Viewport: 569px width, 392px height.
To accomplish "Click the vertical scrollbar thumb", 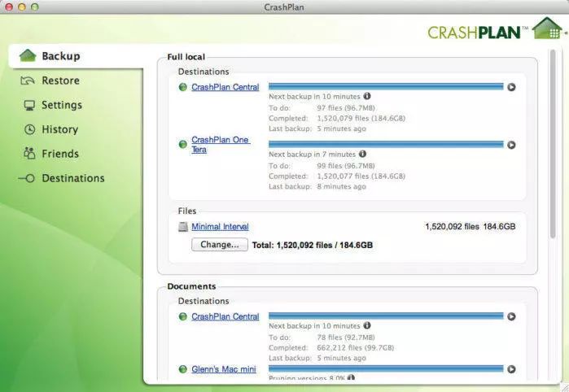I will (x=553, y=144).
